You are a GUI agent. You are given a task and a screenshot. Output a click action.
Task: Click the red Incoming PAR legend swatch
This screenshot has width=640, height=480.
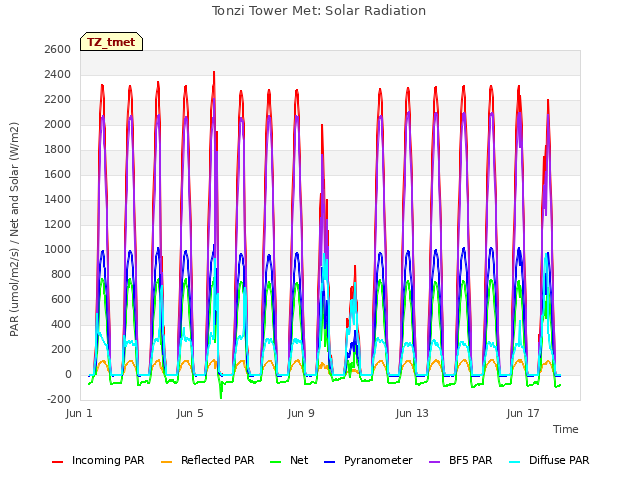click(58, 462)
